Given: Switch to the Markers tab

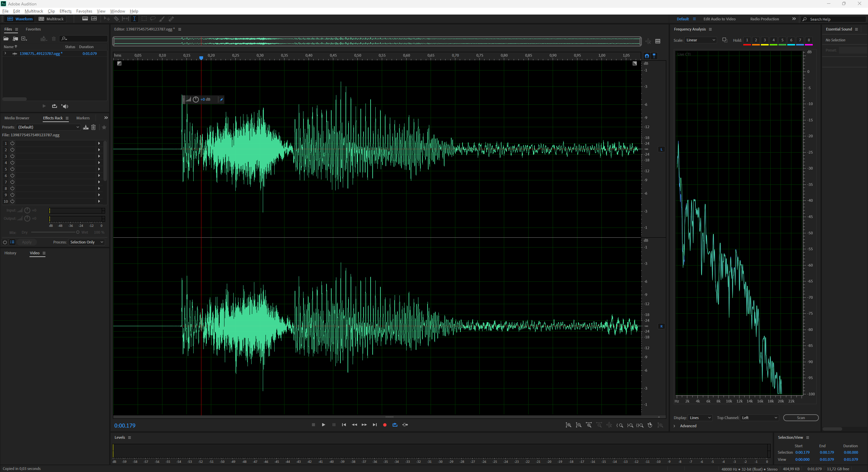Looking at the screenshot, I should (x=83, y=118).
